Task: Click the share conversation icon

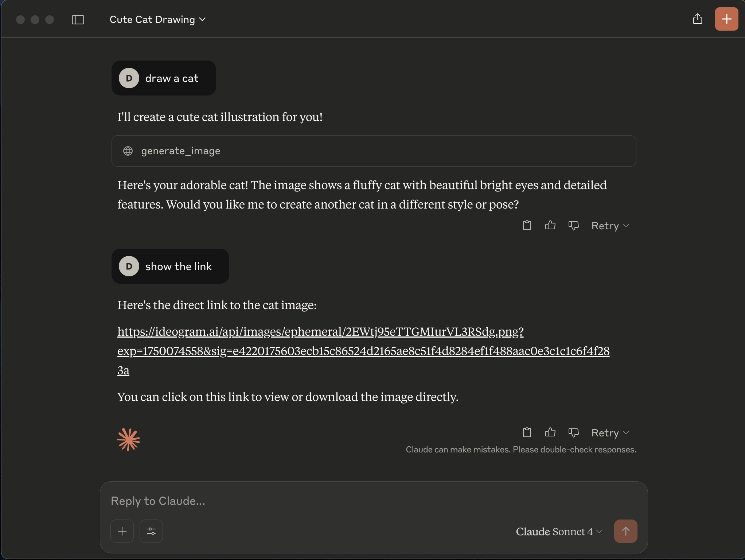Action: click(x=697, y=19)
